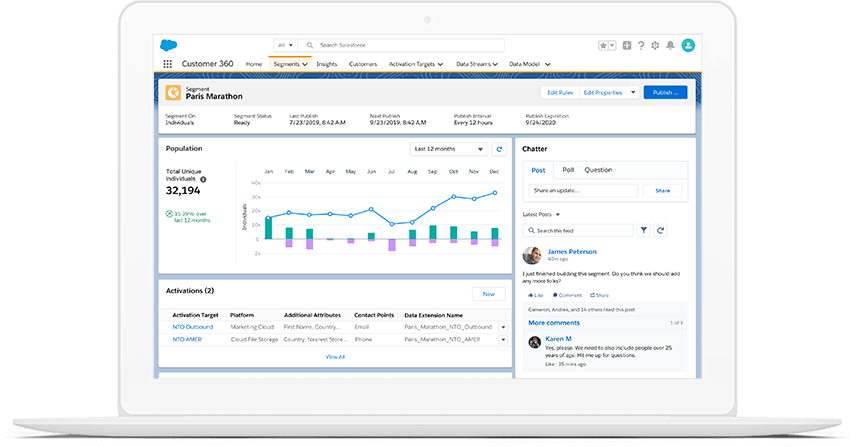Like Karen M's comment
This screenshot has width=857, height=447.
tap(549, 364)
